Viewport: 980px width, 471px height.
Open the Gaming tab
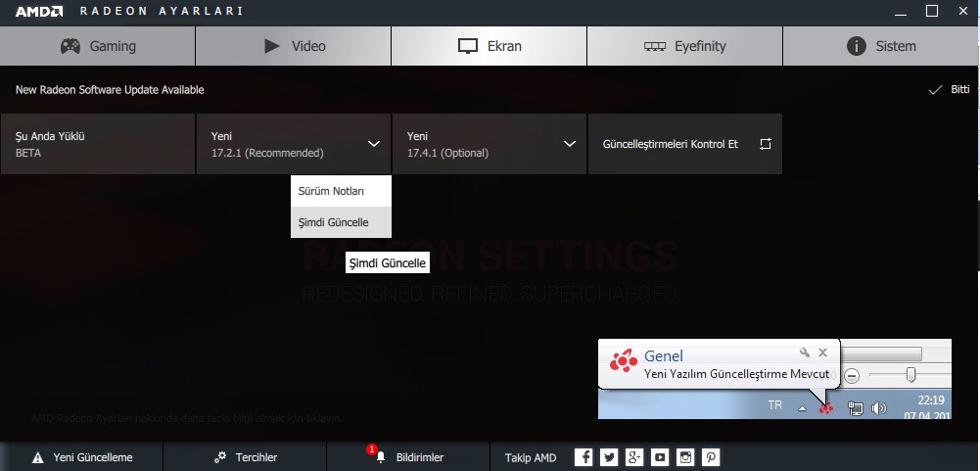98,46
